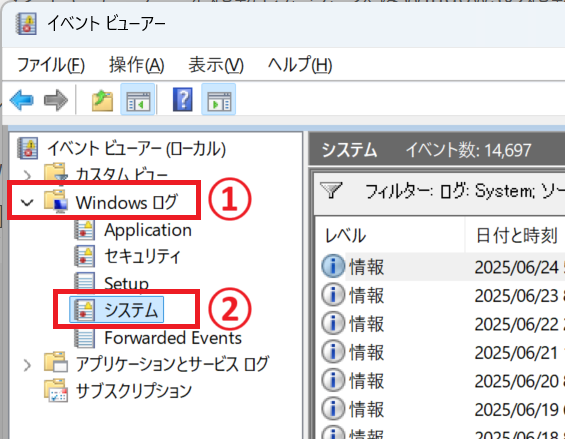Open the 操作(A) menu
The image size is (565, 439).
[137, 65]
